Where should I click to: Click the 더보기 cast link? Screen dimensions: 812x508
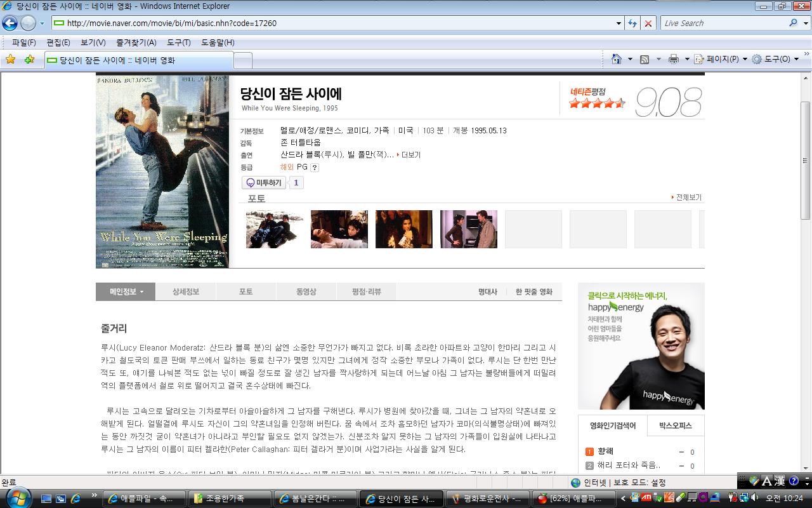(409, 155)
